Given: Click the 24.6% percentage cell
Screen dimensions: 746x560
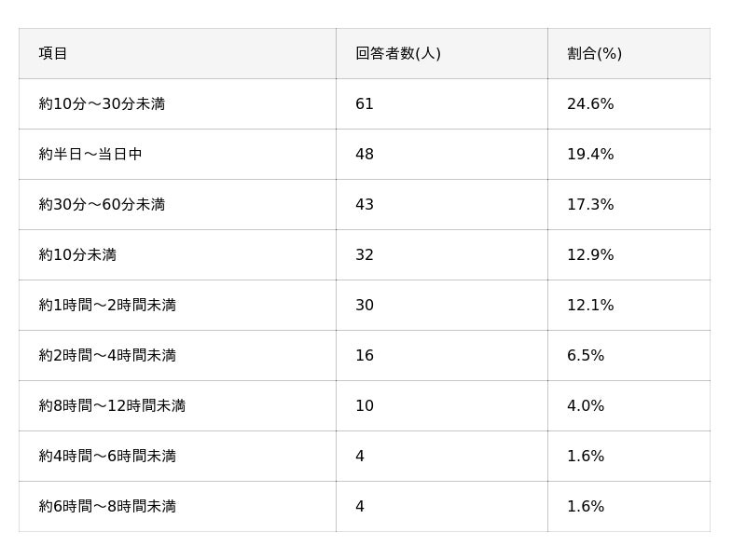Looking at the screenshot, I should click(x=590, y=104).
